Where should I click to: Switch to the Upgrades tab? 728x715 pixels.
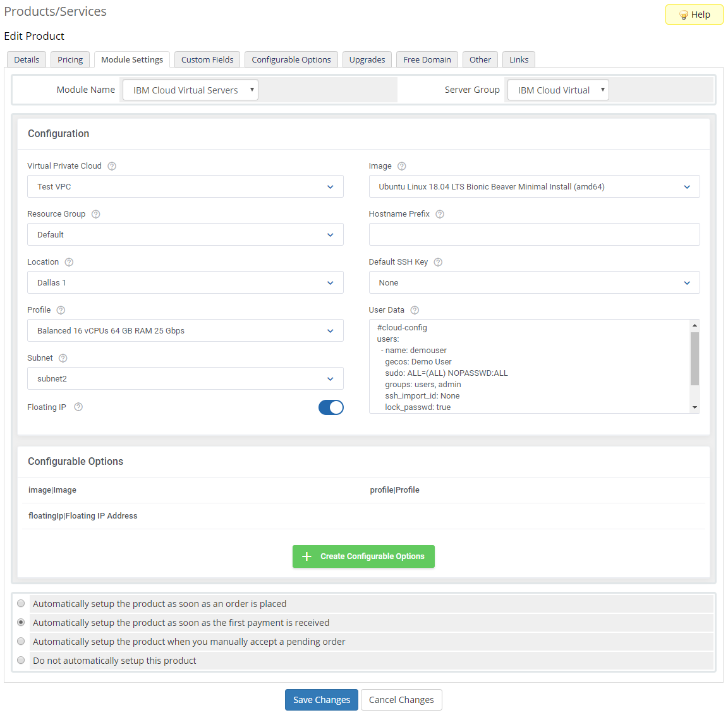point(367,59)
